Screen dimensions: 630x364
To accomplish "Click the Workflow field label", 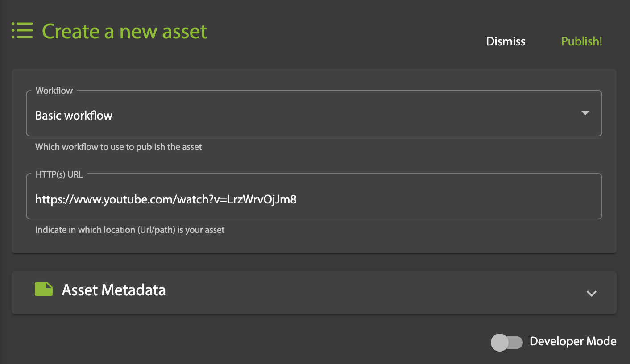I will 54,91.
